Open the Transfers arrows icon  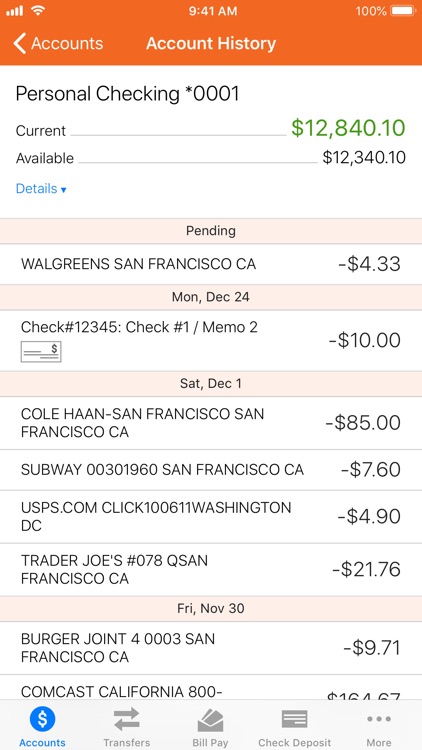pos(126,719)
